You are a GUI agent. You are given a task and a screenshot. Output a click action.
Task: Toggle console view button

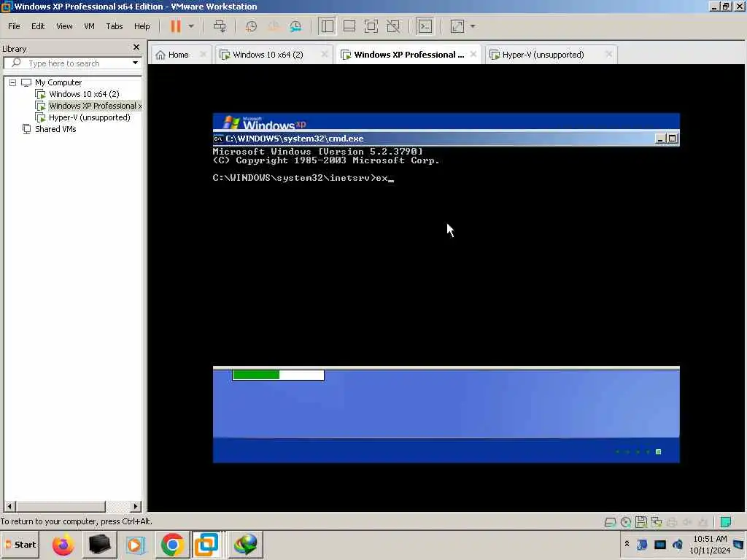coord(425,26)
